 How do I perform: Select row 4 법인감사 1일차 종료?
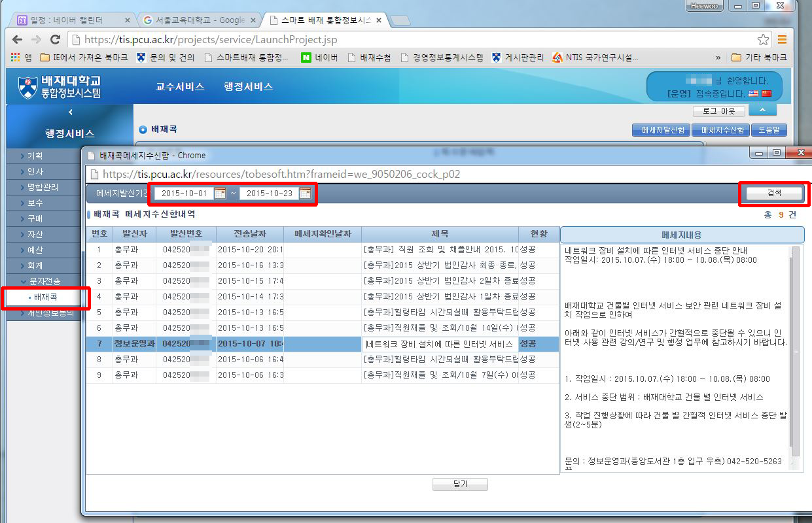(323, 296)
